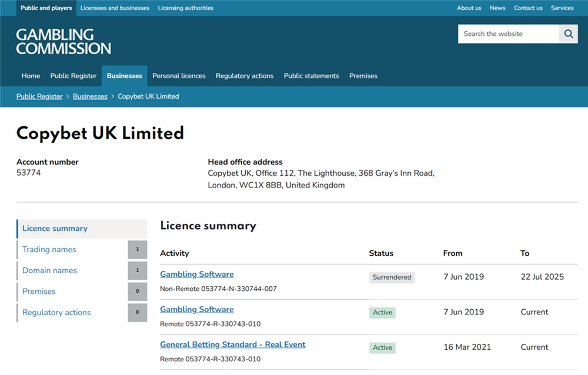Click Public Register breadcrumb link
Image resolution: width=588 pixels, height=375 pixels.
click(39, 96)
